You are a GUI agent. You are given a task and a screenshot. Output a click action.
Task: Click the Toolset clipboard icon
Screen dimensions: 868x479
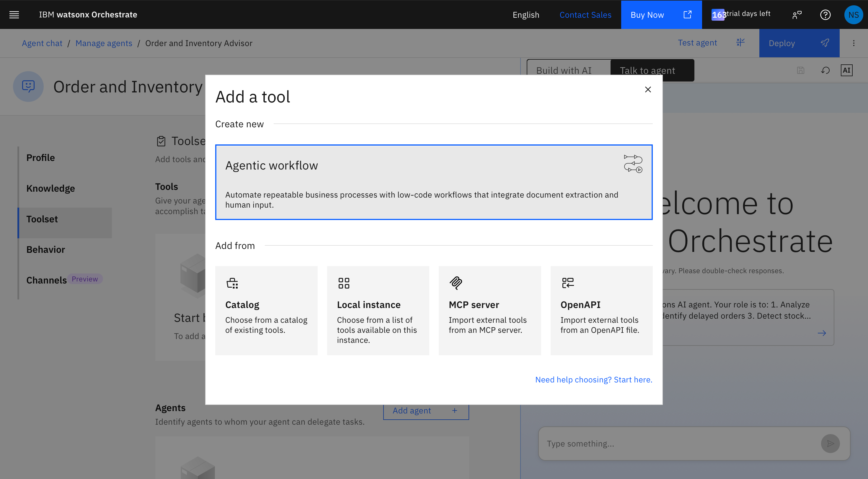coord(161,141)
